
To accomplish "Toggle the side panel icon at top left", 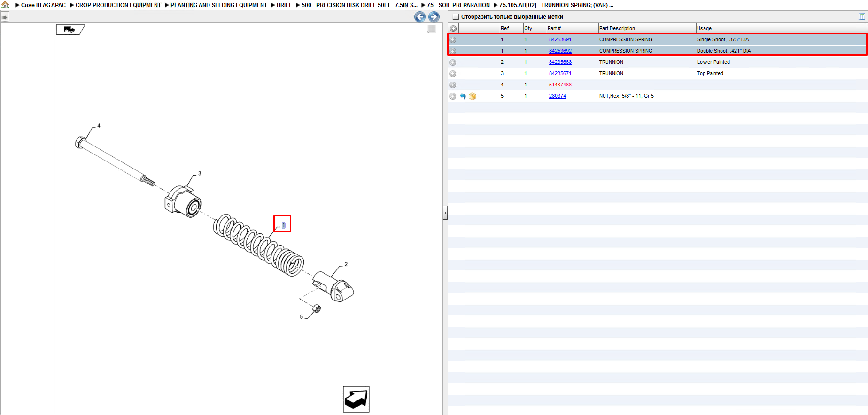I will pos(5,16).
